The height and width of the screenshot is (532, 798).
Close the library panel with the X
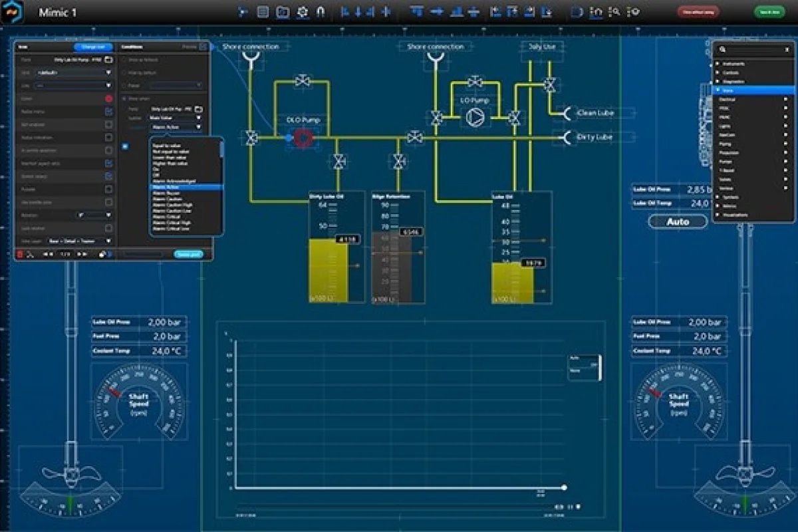(787, 49)
